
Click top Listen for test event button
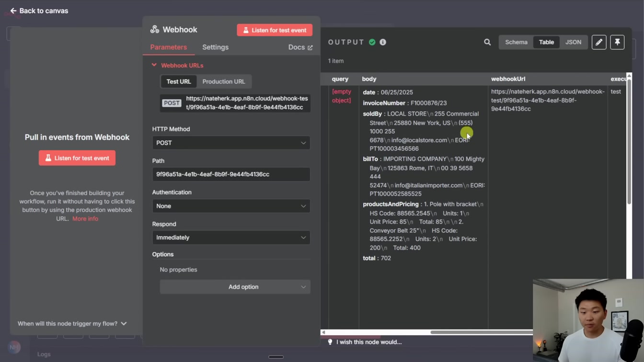click(275, 30)
